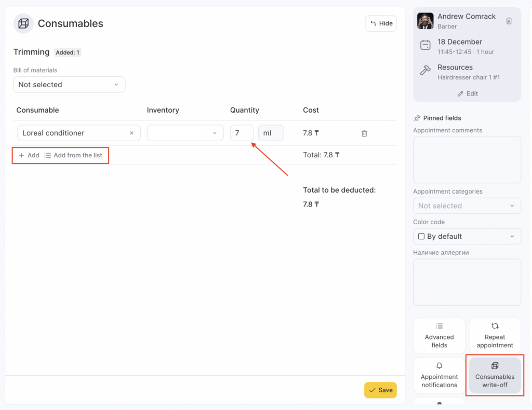
Task: Open the Color code dropdown
Action: [467, 237]
